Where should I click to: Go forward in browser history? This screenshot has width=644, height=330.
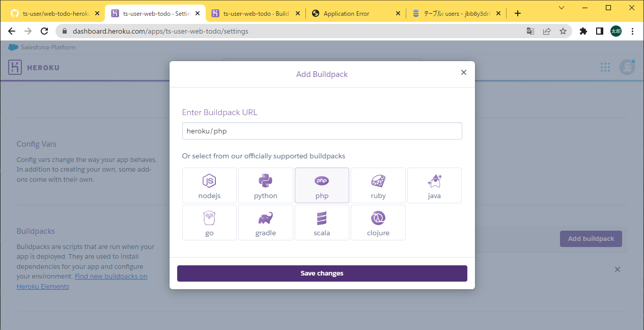click(x=28, y=31)
